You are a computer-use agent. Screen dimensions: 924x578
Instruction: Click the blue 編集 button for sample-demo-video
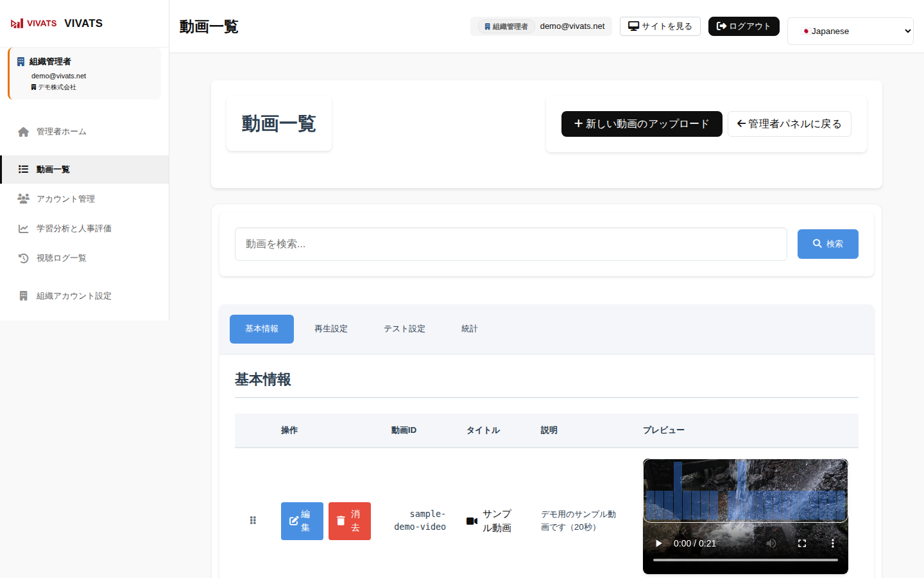tap(302, 521)
